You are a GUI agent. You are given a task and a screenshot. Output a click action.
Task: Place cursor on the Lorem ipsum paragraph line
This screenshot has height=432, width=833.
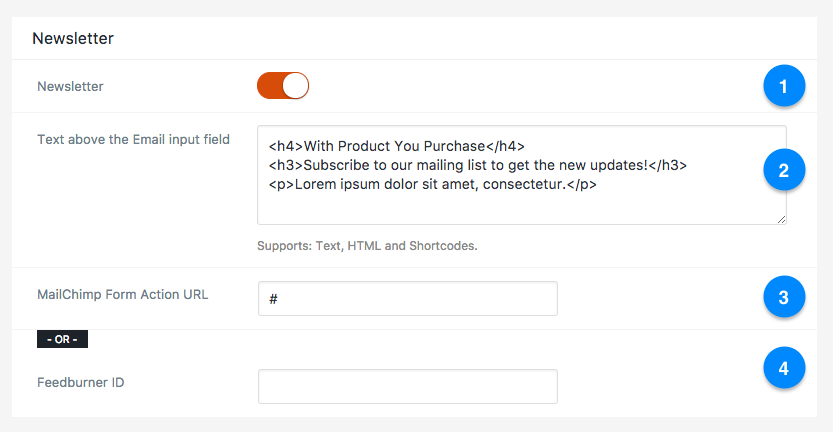(x=432, y=184)
